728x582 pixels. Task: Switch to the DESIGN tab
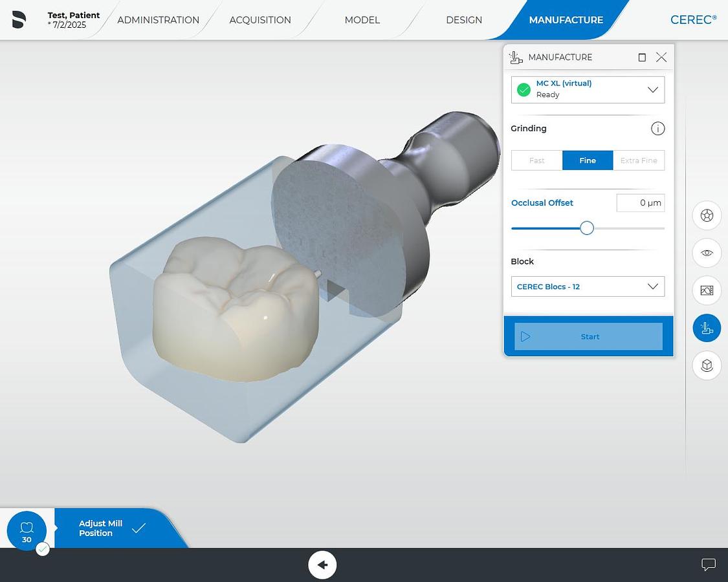(x=463, y=20)
